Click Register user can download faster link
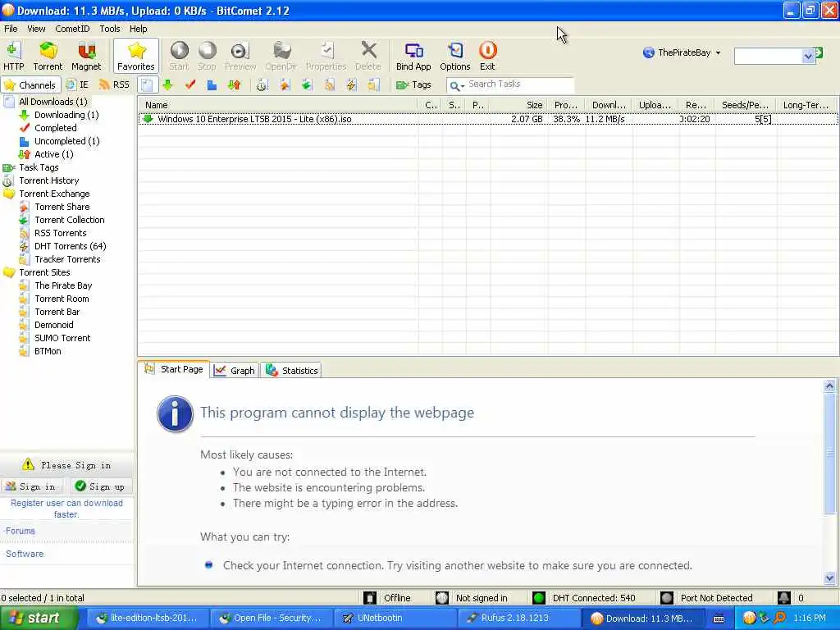 pyautogui.click(x=66, y=509)
